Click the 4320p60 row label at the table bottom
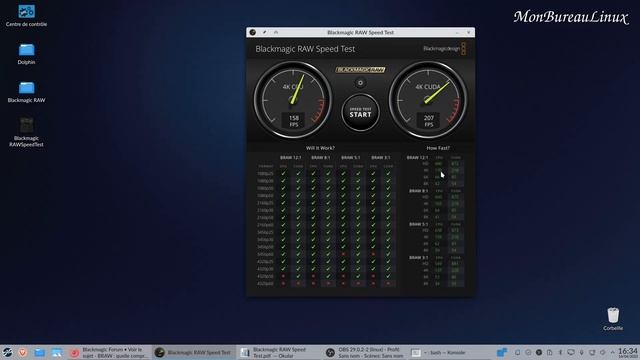 265,283
